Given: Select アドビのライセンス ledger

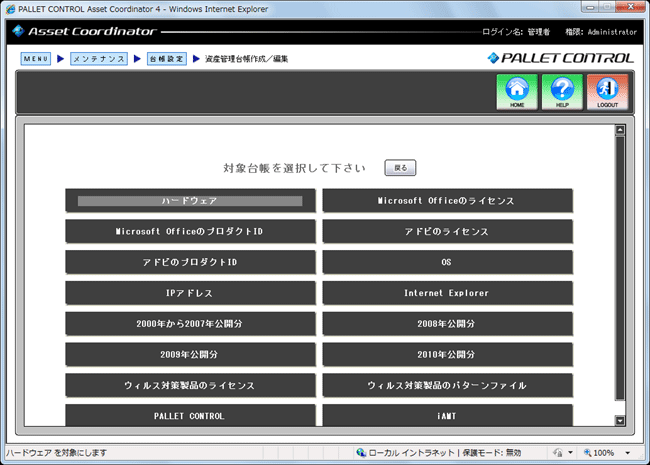Looking at the screenshot, I should 448,231.
